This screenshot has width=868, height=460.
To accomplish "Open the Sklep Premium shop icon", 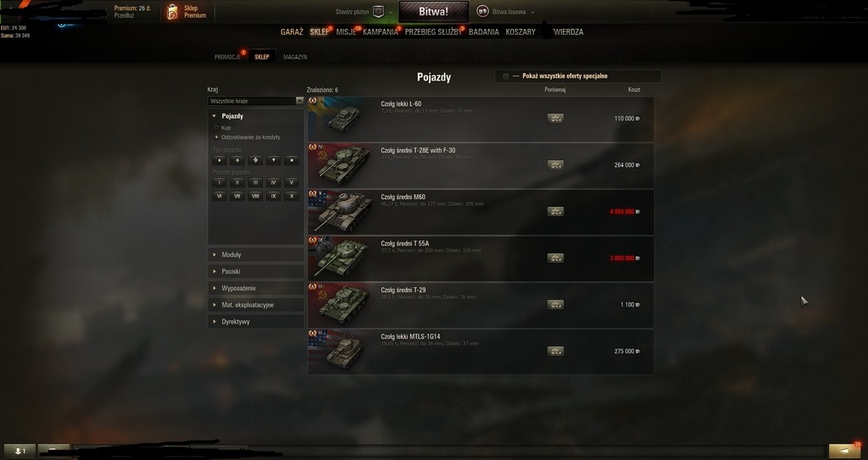I will [x=173, y=12].
